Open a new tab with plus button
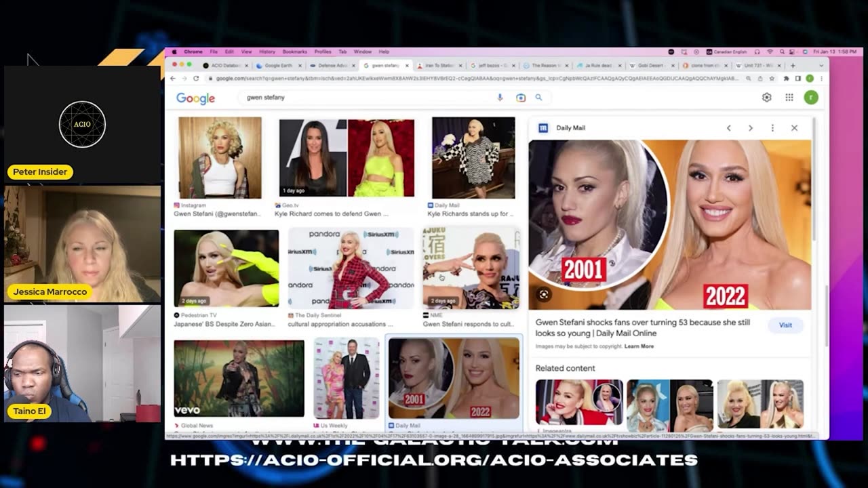 tap(793, 66)
